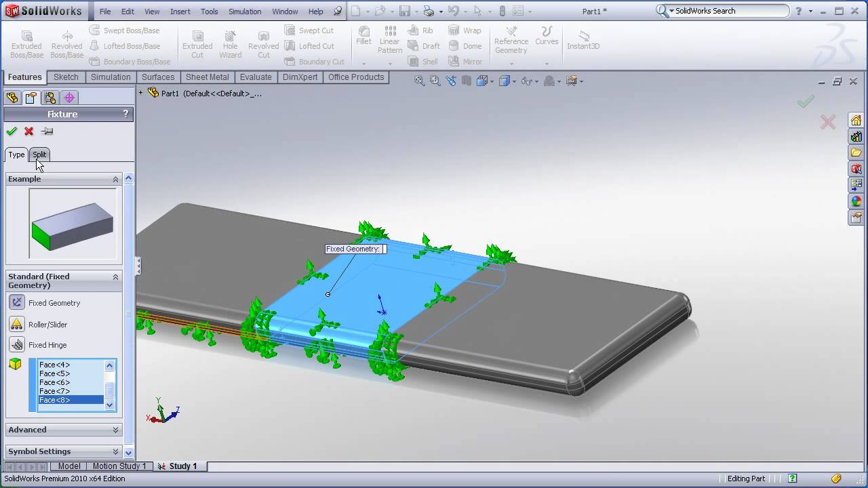Click the SolidWorks Search field
The width and height of the screenshot is (868, 488).
click(x=731, y=11)
